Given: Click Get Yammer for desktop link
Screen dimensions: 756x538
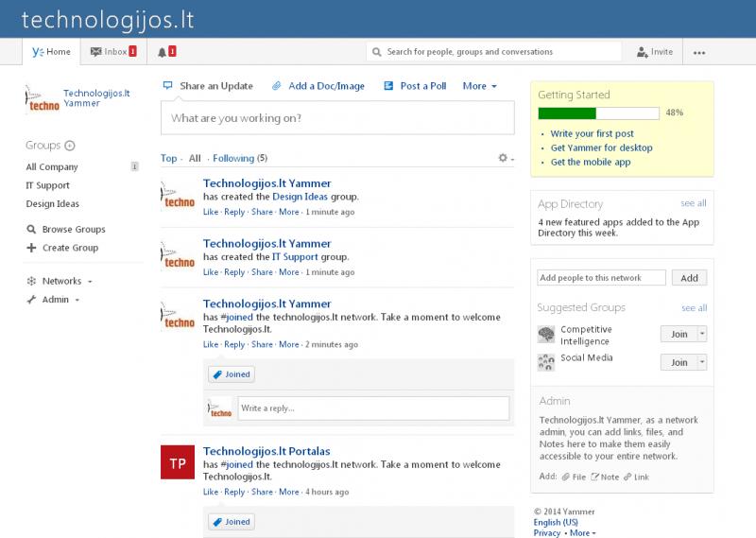Looking at the screenshot, I should [602, 148].
